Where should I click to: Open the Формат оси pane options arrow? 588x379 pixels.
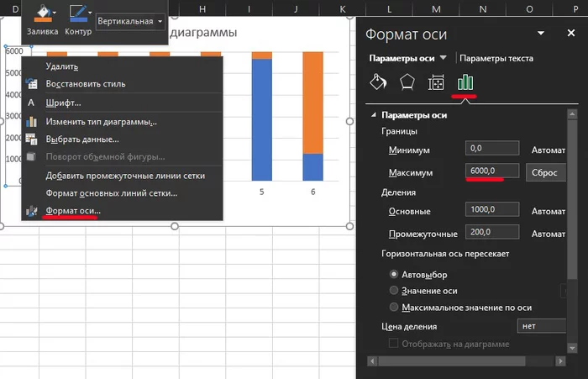click(x=541, y=33)
